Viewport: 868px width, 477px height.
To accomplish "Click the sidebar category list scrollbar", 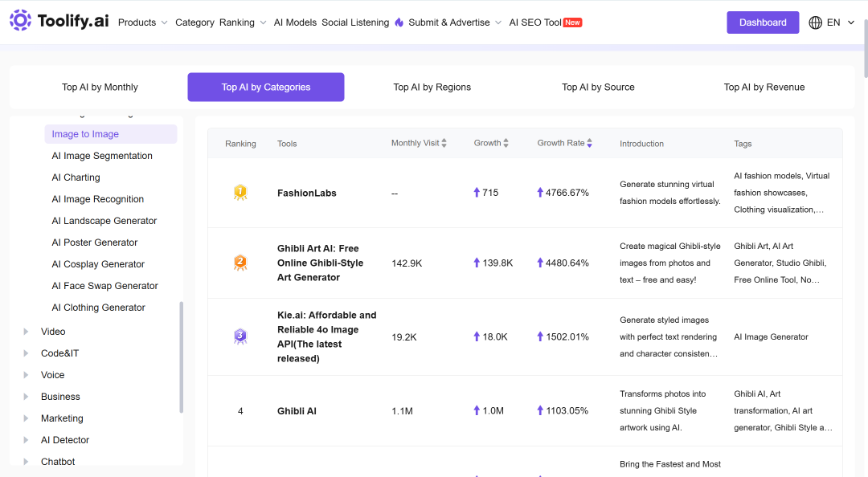I will point(181,357).
